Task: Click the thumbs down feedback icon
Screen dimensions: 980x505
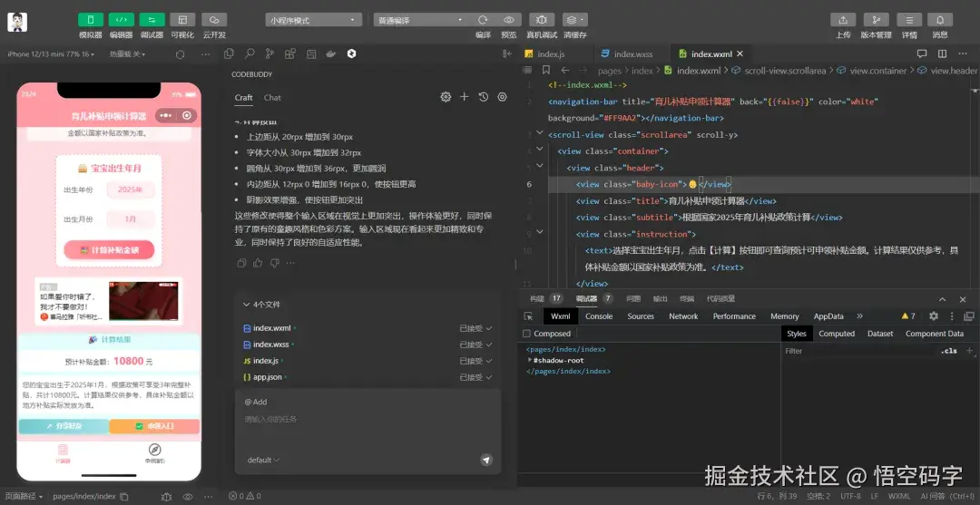Action: pyautogui.click(x=274, y=263)
